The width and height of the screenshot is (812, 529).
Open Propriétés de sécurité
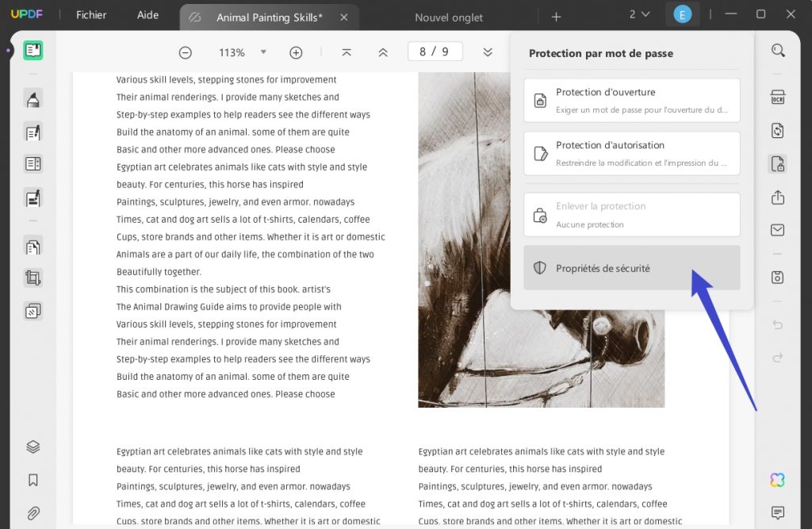[x=632, y=267]
